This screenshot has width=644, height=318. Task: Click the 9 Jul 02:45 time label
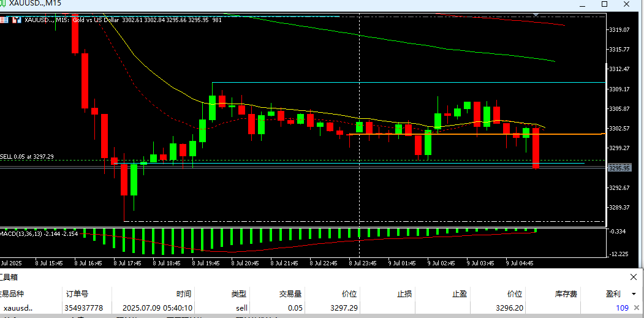[x=441, y=263]
